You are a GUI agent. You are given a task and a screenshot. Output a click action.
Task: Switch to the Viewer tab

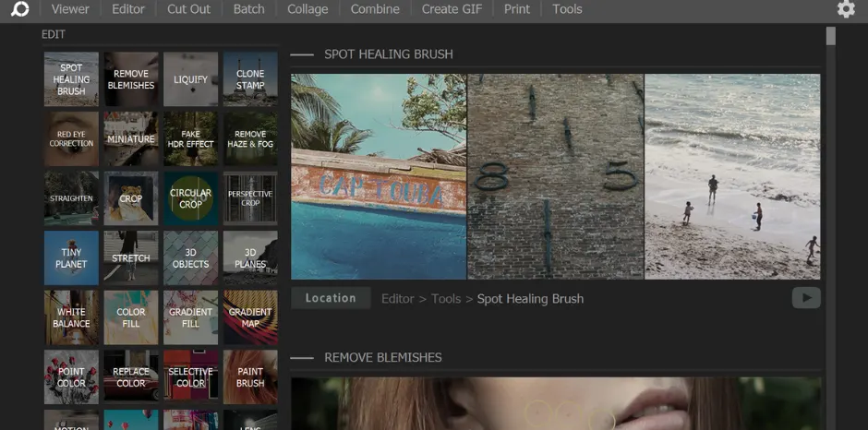tap(70, 9)
